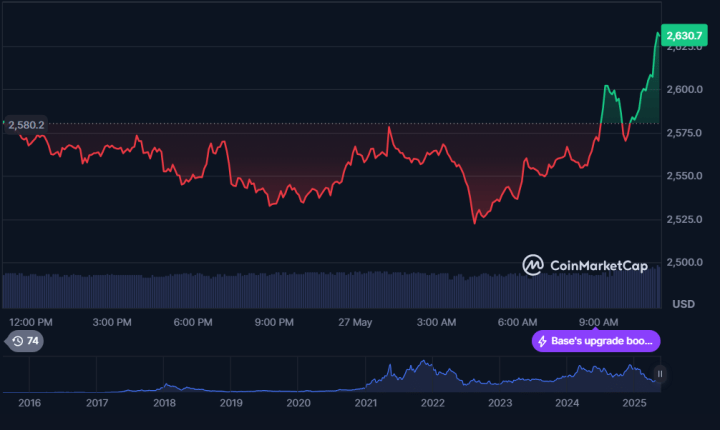Click the CoinMarketCap logo icon

tap(532, 265)
